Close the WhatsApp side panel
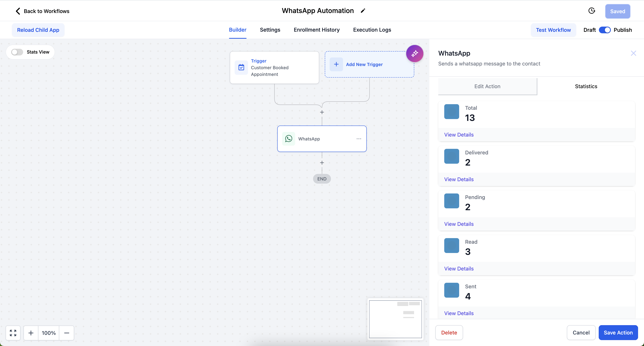Image resolution: width=644 pixels, height=346 pixels. [x=633, y=53]
